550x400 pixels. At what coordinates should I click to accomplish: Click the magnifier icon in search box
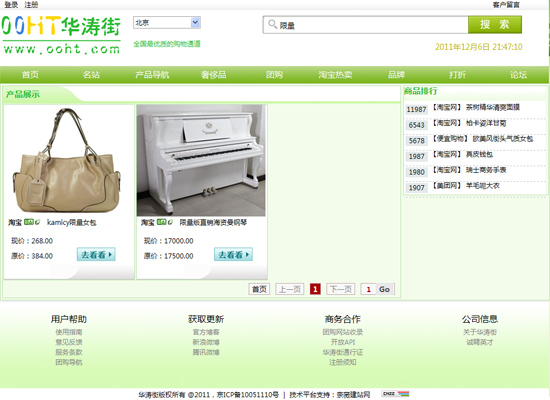[272, 24]
